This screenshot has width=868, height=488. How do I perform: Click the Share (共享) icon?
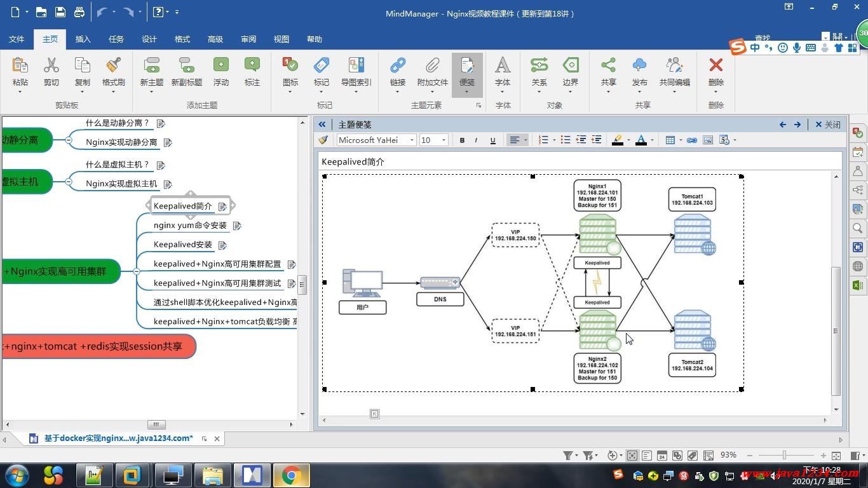pyautogui.click(x=608, y=65)
